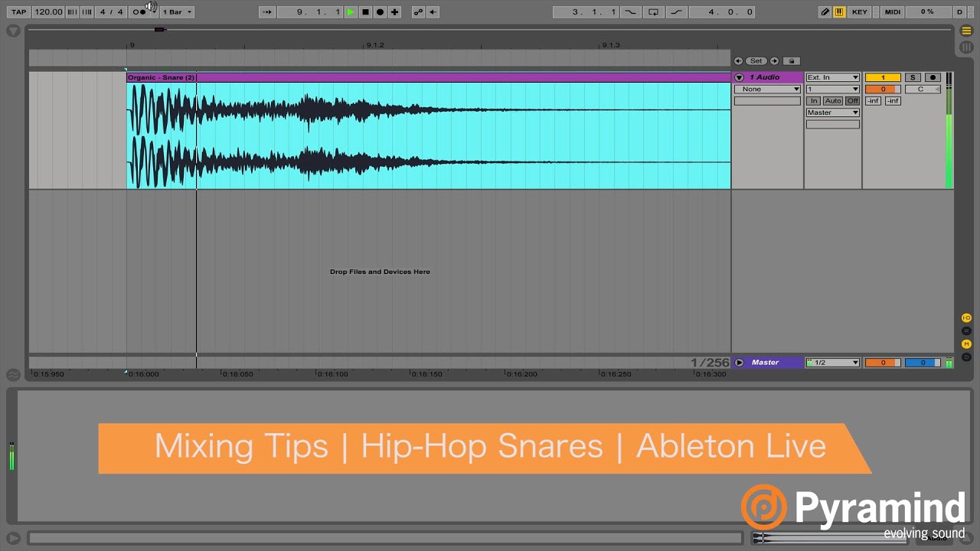Select the Organic - Snare (2) clip header
This screenshot has height=551, width=980.
[429, 77]
